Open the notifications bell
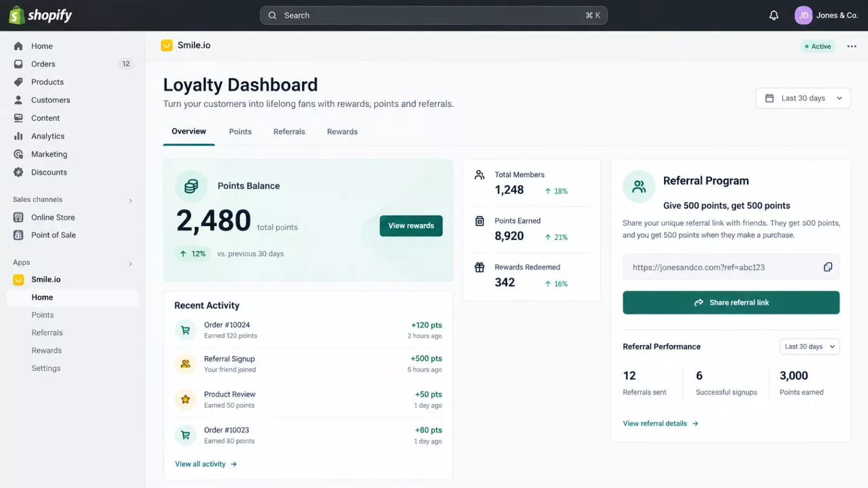The image size is (868, 488). [x=774, y=15]
